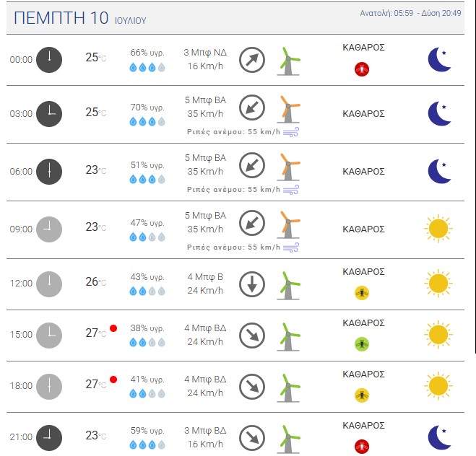This screenshot has height=456, width=476.
Task: Click the red dot beside 15:00 temperature
Action: 113,329
